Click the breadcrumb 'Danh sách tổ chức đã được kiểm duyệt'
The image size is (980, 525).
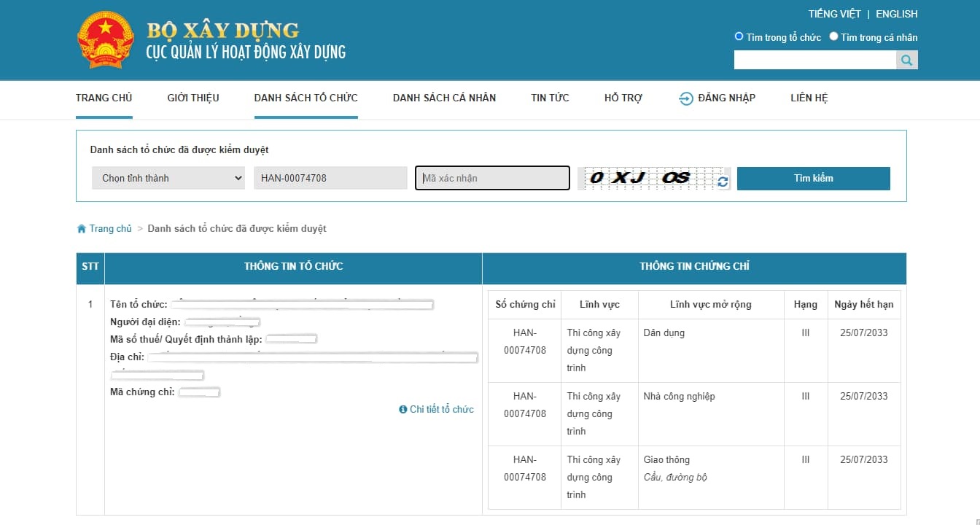pos(237,229)
